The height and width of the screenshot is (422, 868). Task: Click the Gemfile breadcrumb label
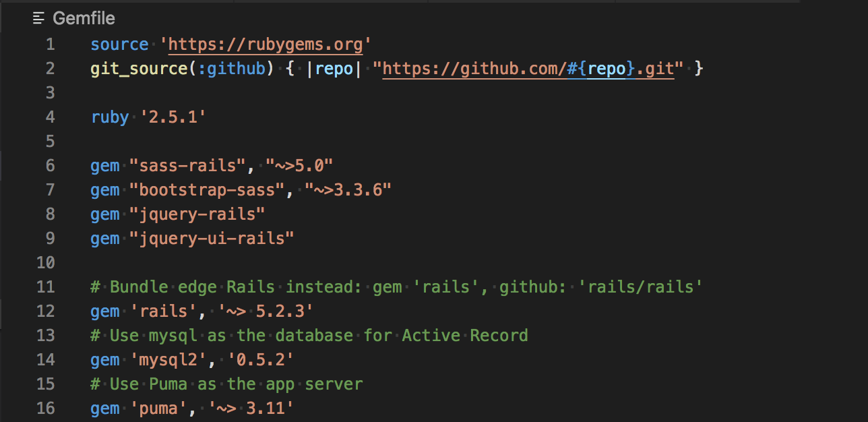84,18
